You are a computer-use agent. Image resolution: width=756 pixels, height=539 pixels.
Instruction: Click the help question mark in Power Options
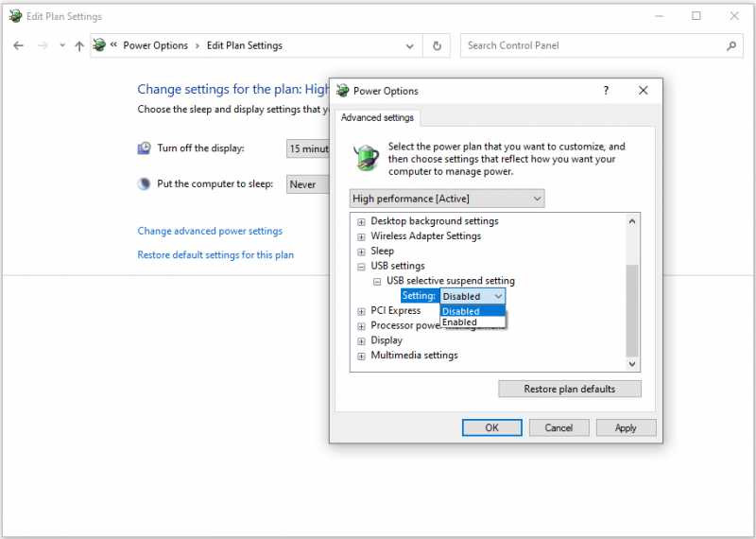tap(606, 91)
